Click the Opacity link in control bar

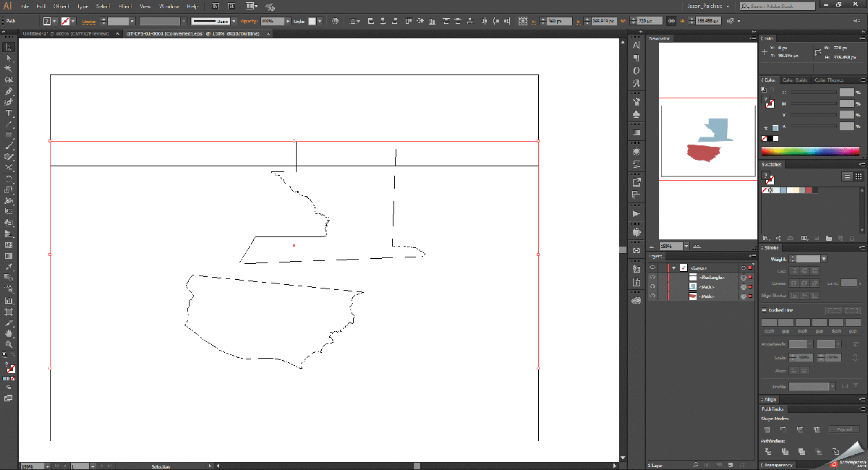pyautogui.click(x=250, y=22)
